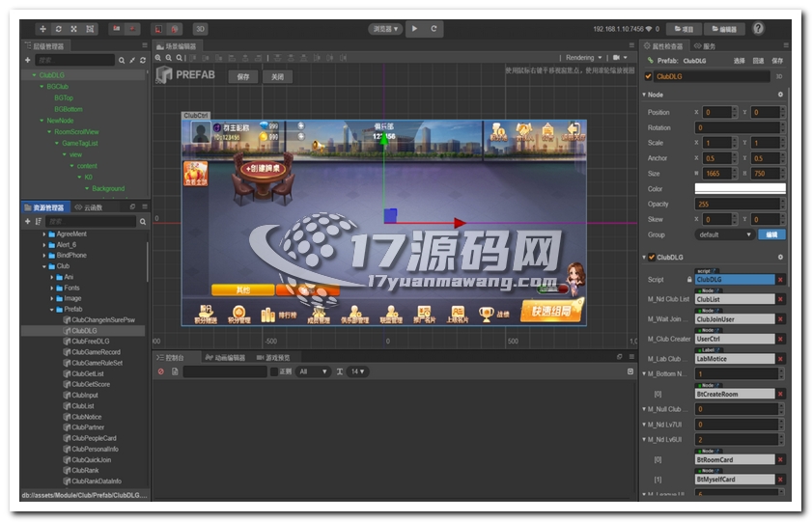Open console font size 14 dropdown
812x522 pixels.
coord(357,371)
